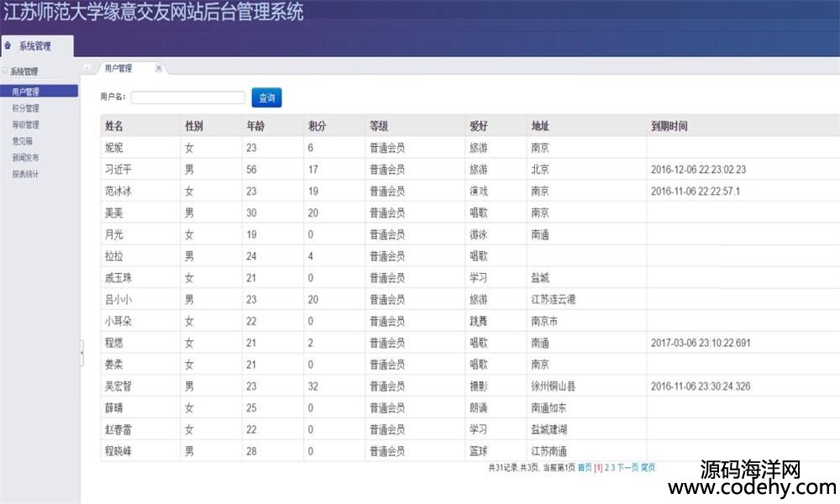This screenshot has height=504, width=840.
Task: Click the tab scroll-left arrow
Action: [87, 67]
